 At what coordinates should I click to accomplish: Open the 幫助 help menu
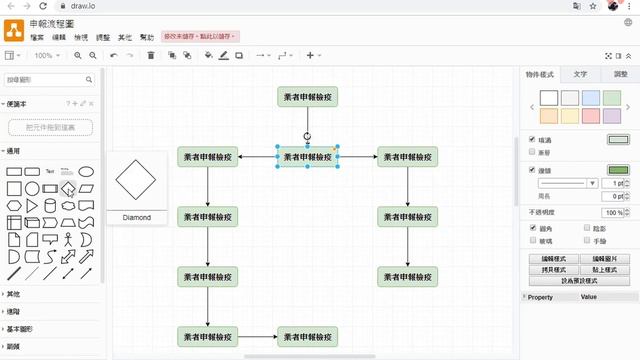click(x=147, y=38)
